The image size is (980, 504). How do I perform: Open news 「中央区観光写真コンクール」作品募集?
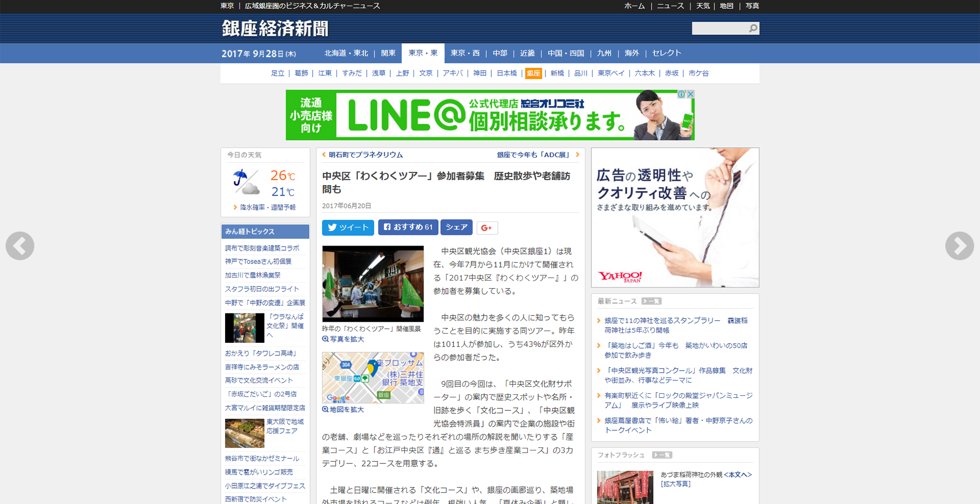[678, 375]
